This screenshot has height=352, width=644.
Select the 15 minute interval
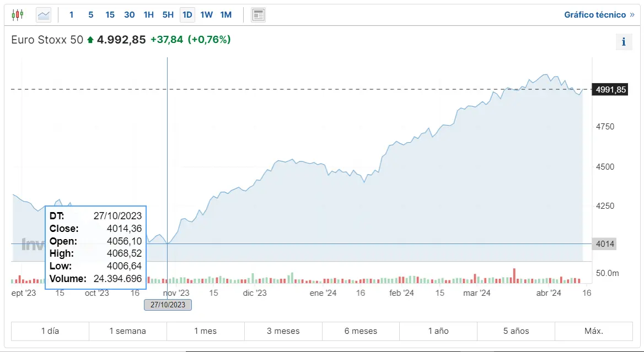point(110,15)
